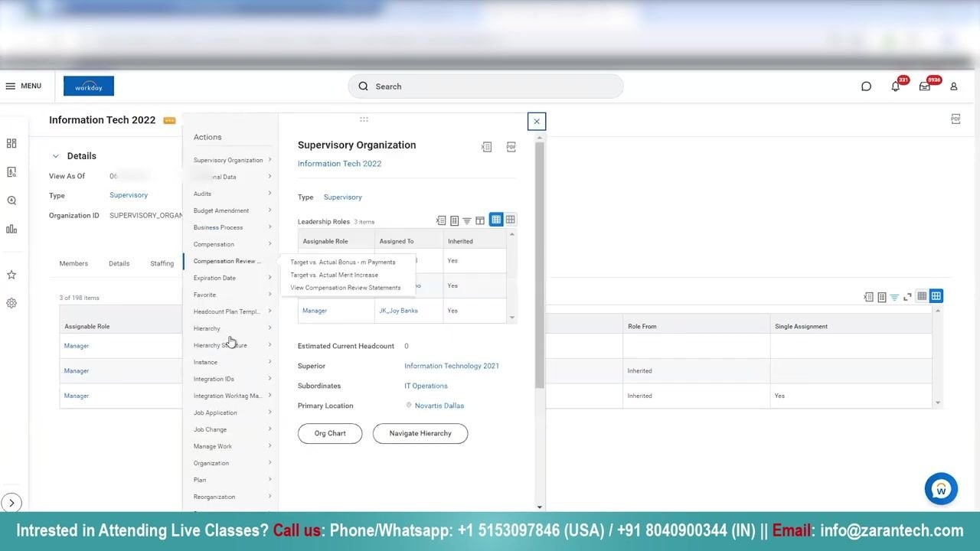
Task: Filter the Leadership Roles table
Action: point(467,220)
